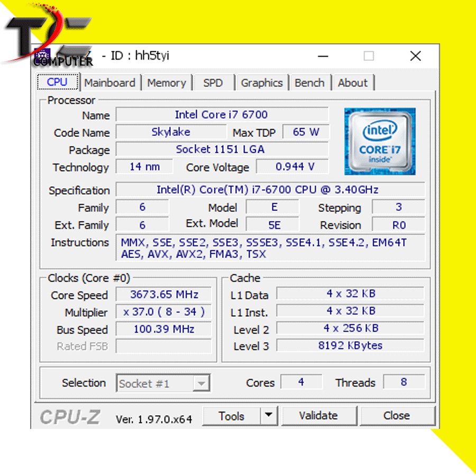Click the processor Name field

222,115
